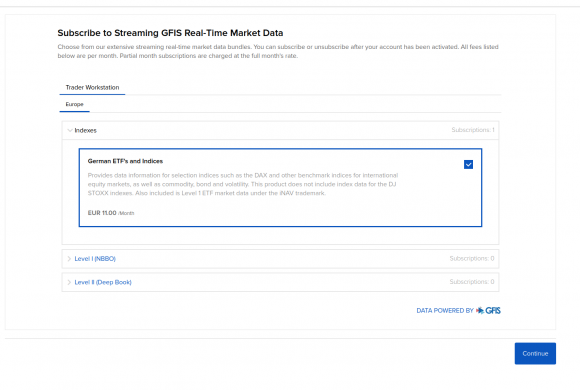Uncheck the German ETF's and Indices checkbox
This screenshot has height=390, width=580.
(468, 164)
